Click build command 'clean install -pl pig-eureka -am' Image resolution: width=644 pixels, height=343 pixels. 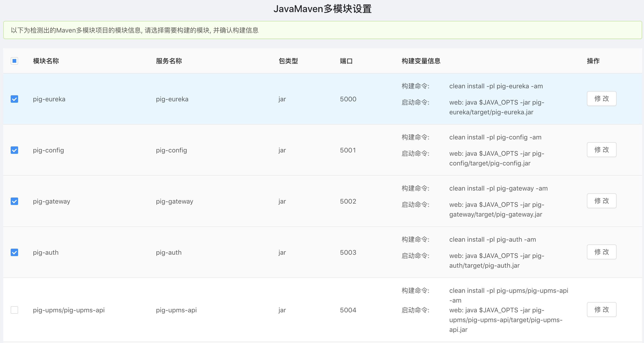click(496, 86)
